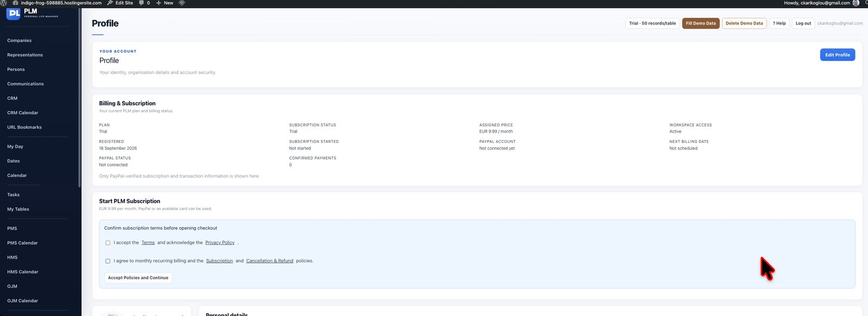Click Accept Policies and Continue
Viewport: 868px width, 316px height.
pyautogui.click(x=138, y=277)
